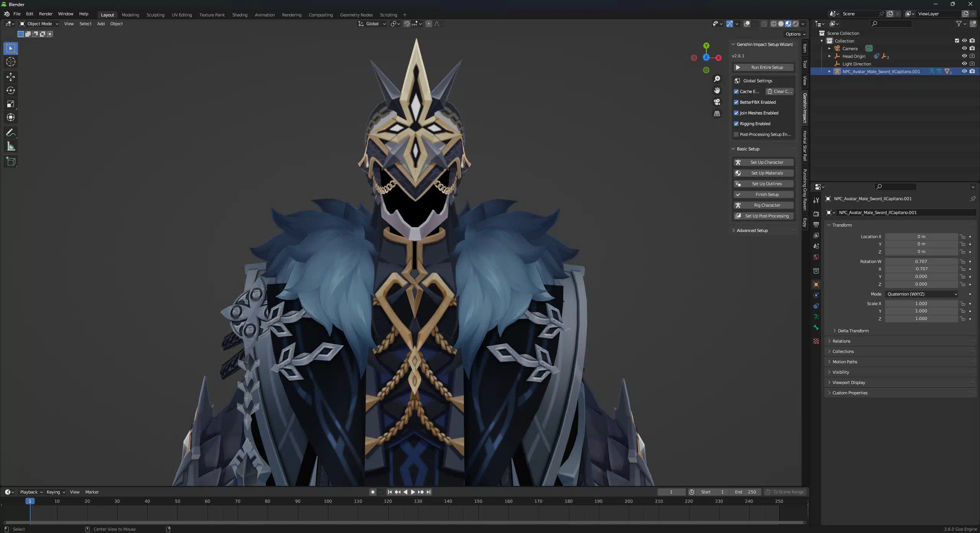Screen dimensions: 980x533
Task: Hide Light Direction via eye icon
Action: click(964, 64)
